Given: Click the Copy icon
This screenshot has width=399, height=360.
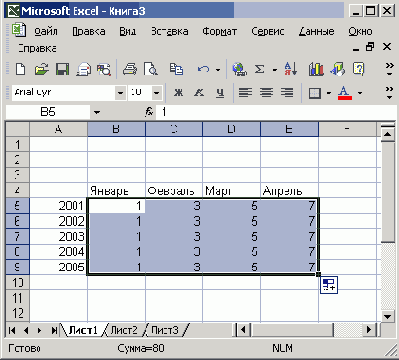Looking at the screenshot, I should tap(176, 69).
